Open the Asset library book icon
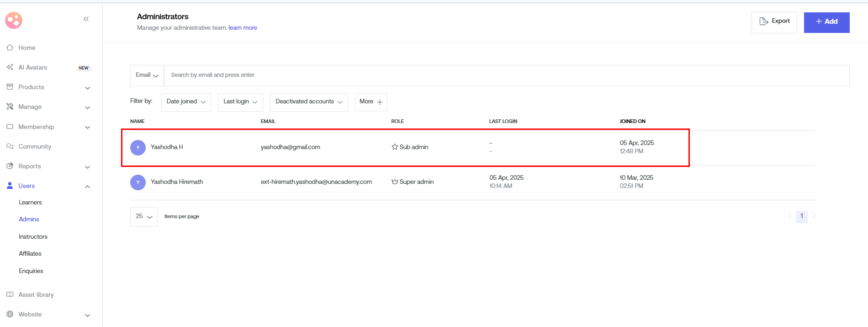The image size is (868, 327). click(x=10, y=295)
